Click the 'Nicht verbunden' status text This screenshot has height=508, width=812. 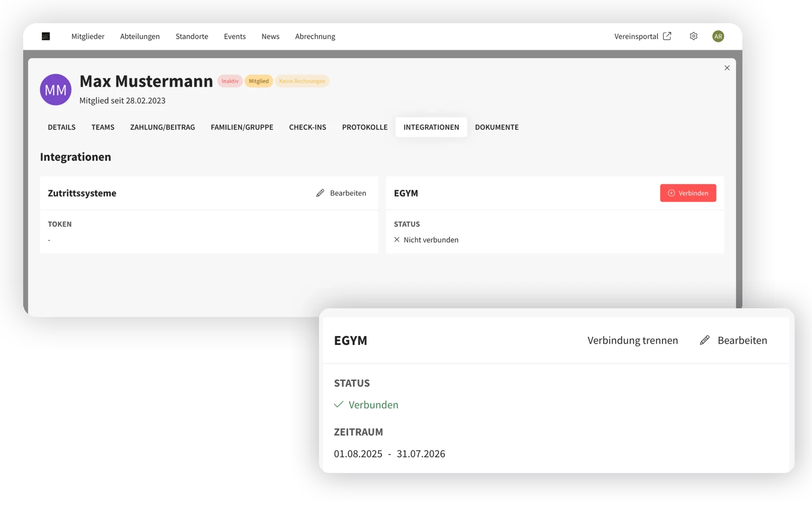pyautogui.click(x=431, y=240)
